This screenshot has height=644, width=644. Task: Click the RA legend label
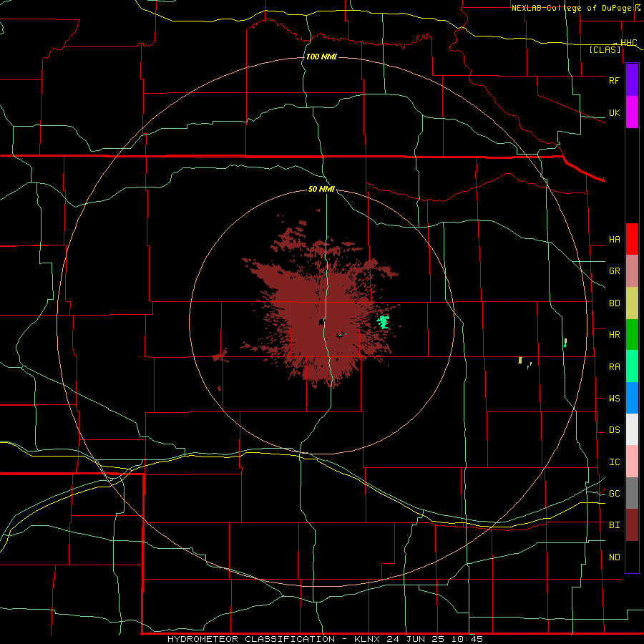click(615, 367)
